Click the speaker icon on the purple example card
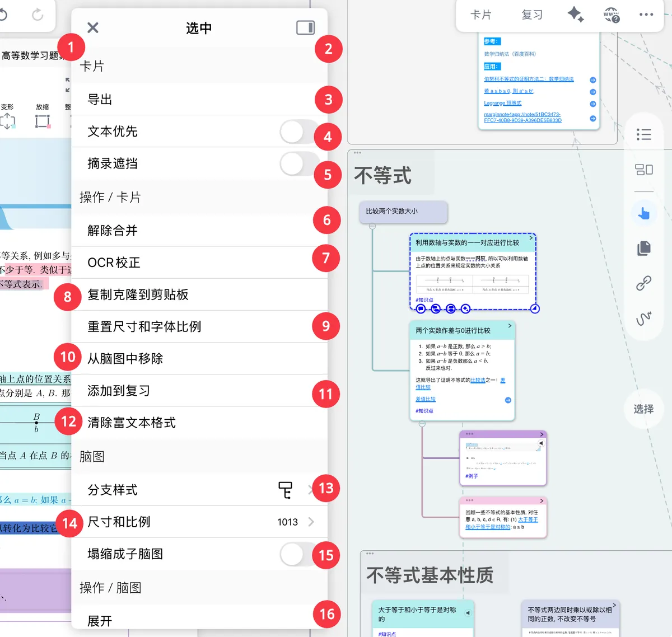Screen dimensions: 672x637 541,443
